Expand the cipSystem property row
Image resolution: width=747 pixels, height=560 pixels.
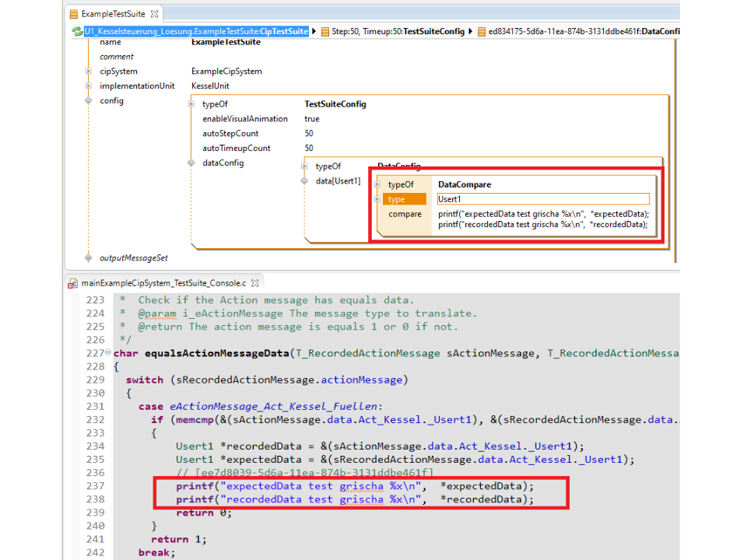[89, 72]
